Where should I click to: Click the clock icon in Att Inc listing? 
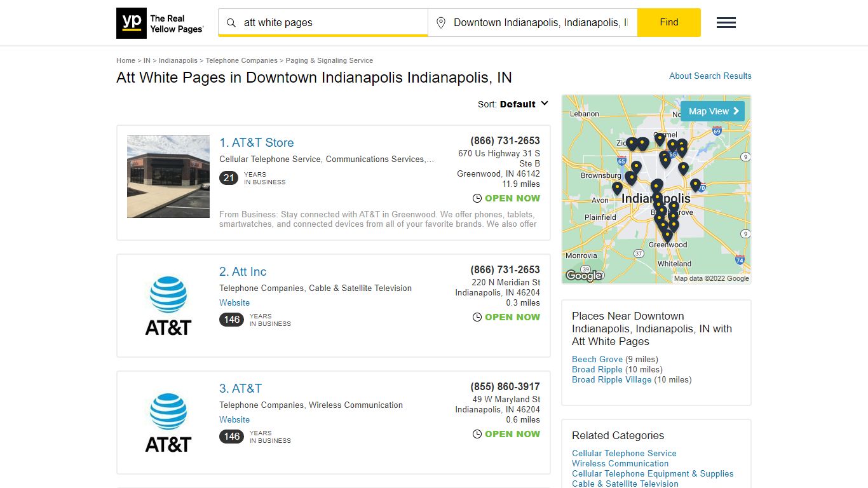[x=477, y=317]
